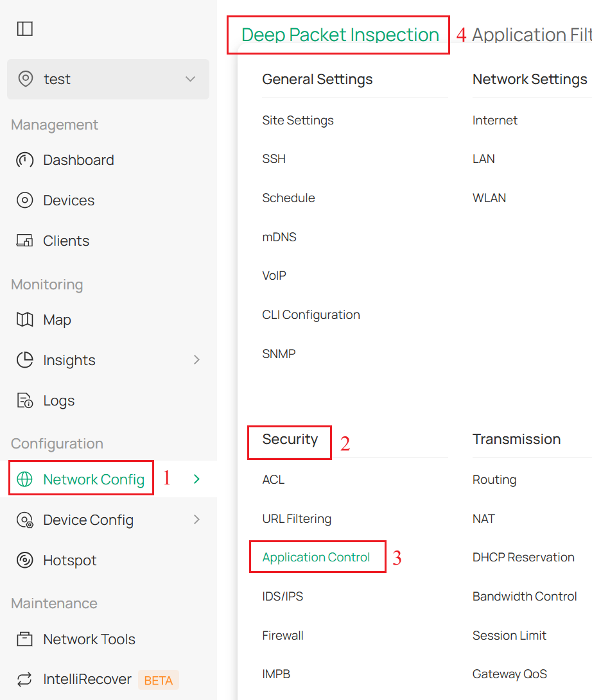Launch Network Tools from its toolbox icon

pos(24,639)
